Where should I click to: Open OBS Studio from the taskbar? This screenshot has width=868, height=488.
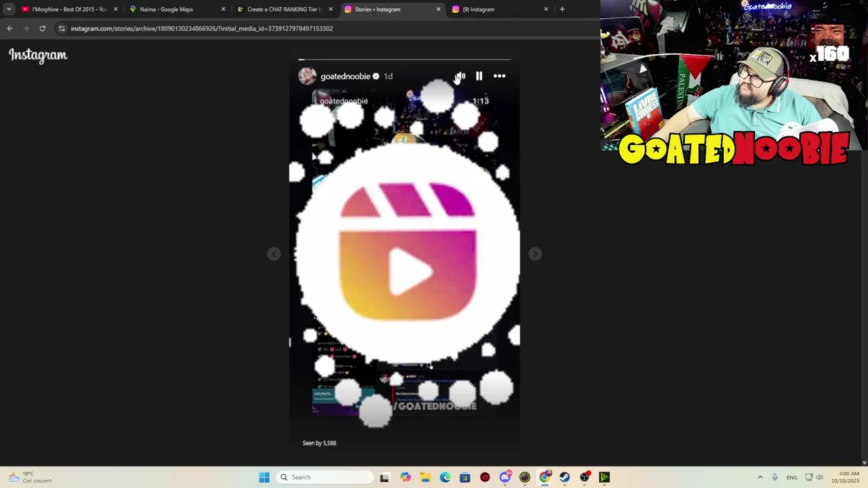pyautogui.click(x=585, y=477)
